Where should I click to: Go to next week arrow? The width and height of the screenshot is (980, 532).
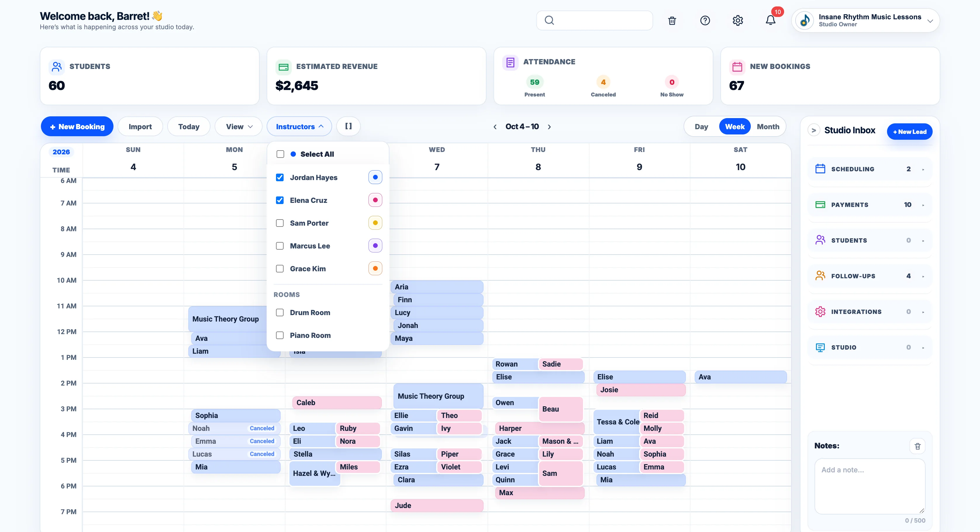coord(549,127)
